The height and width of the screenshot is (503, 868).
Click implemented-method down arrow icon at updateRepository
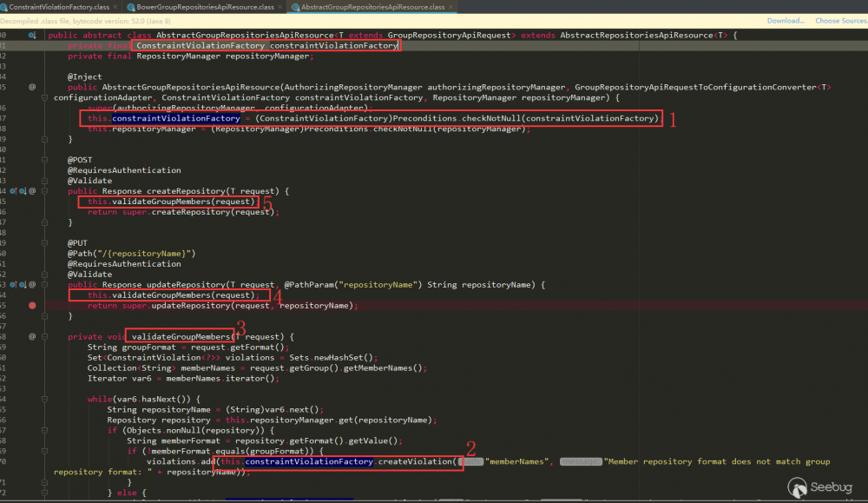(23, 285)
